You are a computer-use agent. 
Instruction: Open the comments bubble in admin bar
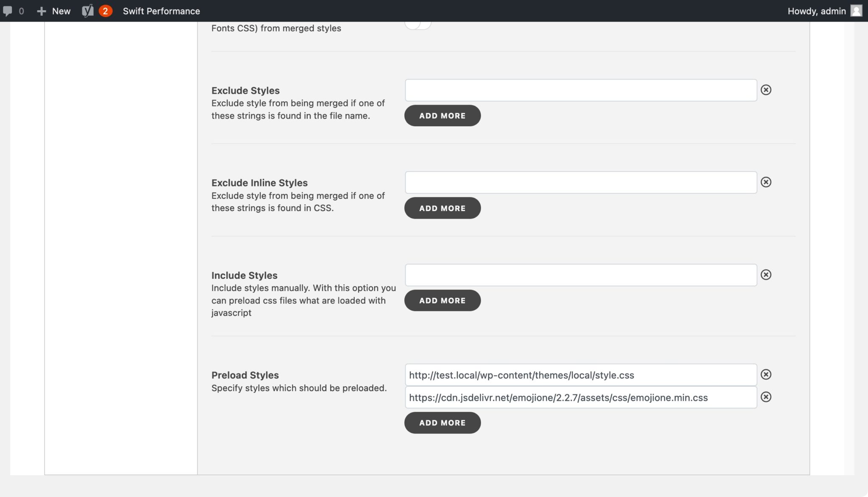click(x=8, y=11)
